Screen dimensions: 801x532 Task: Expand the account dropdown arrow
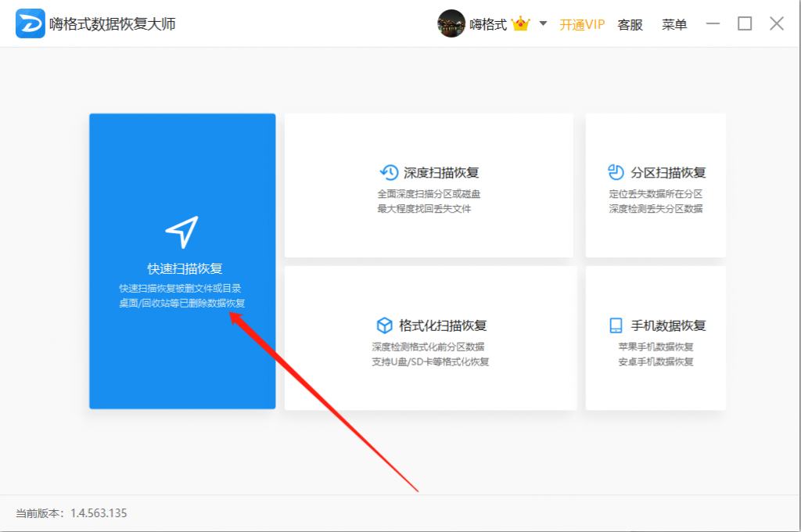[543, 23]
